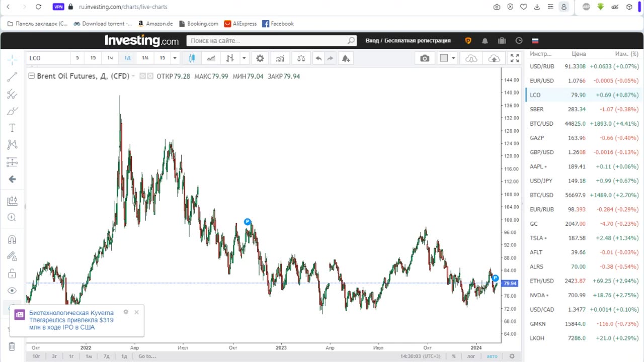The width and height of the screenshot is (644, 362).
Task: Select TSLA row in watchlist
Action: click(584, 238)
